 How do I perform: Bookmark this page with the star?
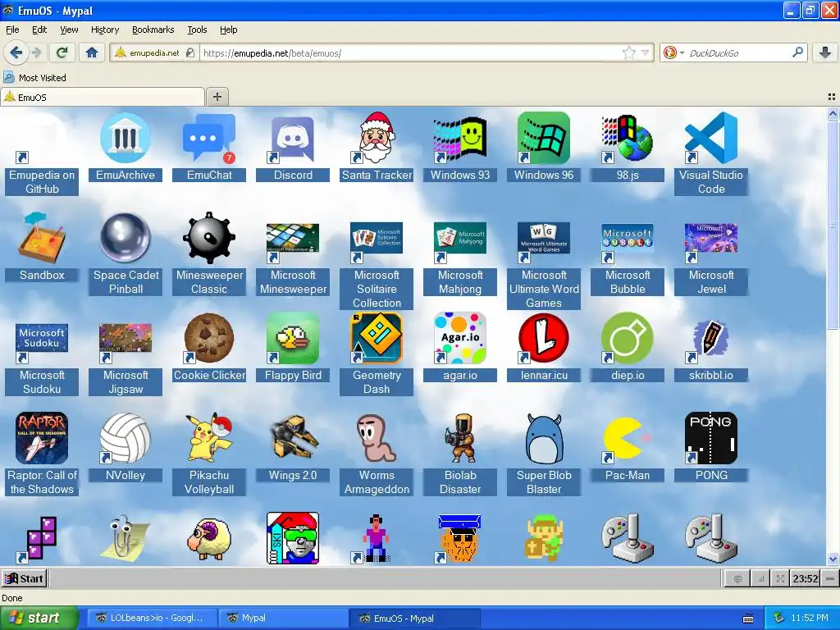click(x=628, y=52)
